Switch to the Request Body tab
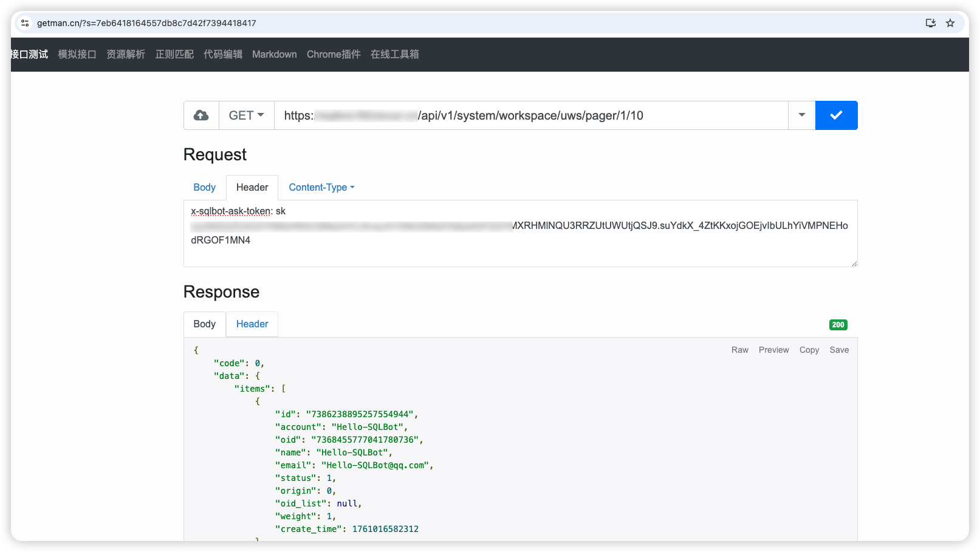The image size is (980, 552). pyautogui.click(x=204, y=187)
